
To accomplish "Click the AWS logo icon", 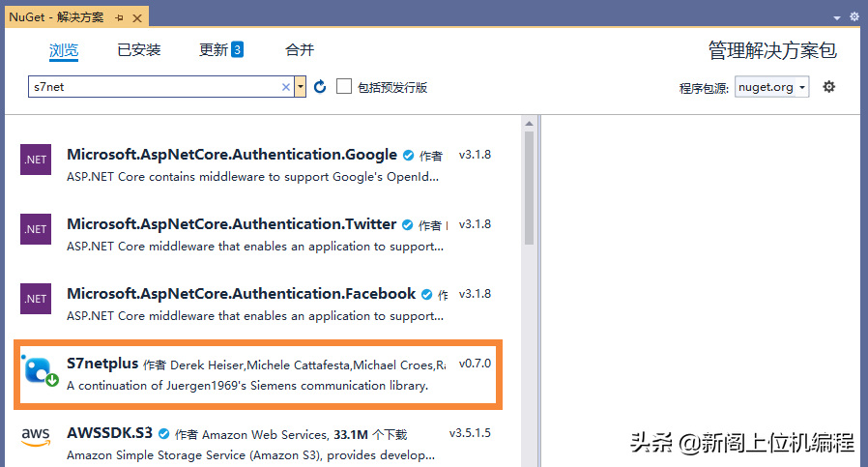I will click(x=36, y=437).
